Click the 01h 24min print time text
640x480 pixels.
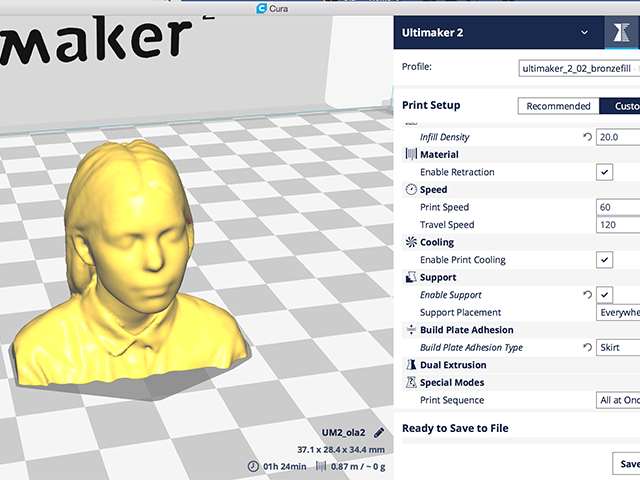point(284,466)
